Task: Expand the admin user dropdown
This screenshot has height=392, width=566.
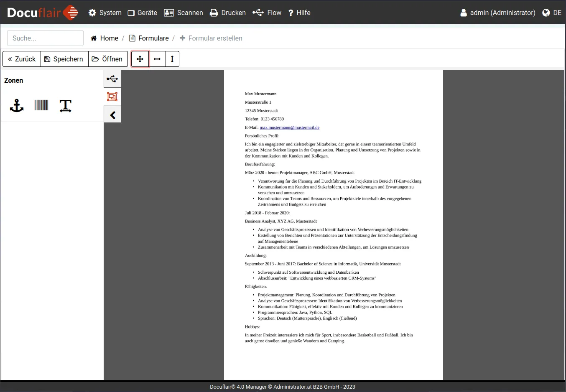Action: tap(497, 13)
